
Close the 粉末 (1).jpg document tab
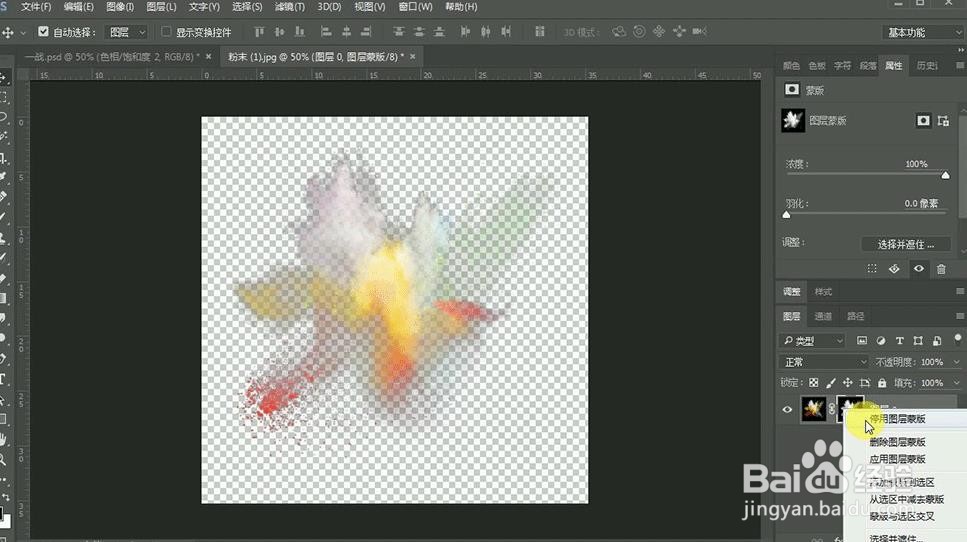(413, 57)
